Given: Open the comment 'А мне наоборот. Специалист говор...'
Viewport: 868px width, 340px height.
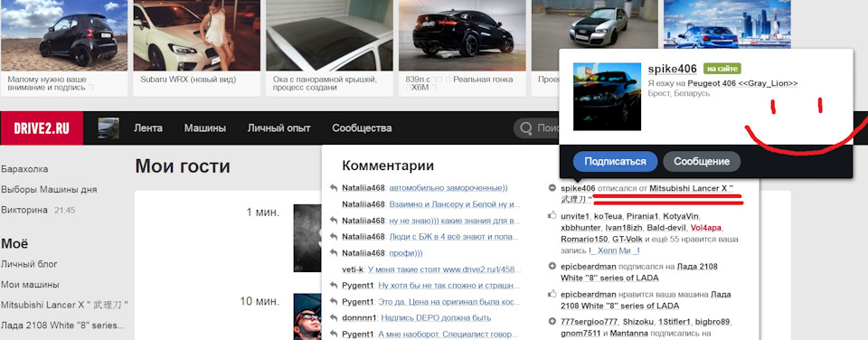Looking at the screenshot, I should [449, 335].
